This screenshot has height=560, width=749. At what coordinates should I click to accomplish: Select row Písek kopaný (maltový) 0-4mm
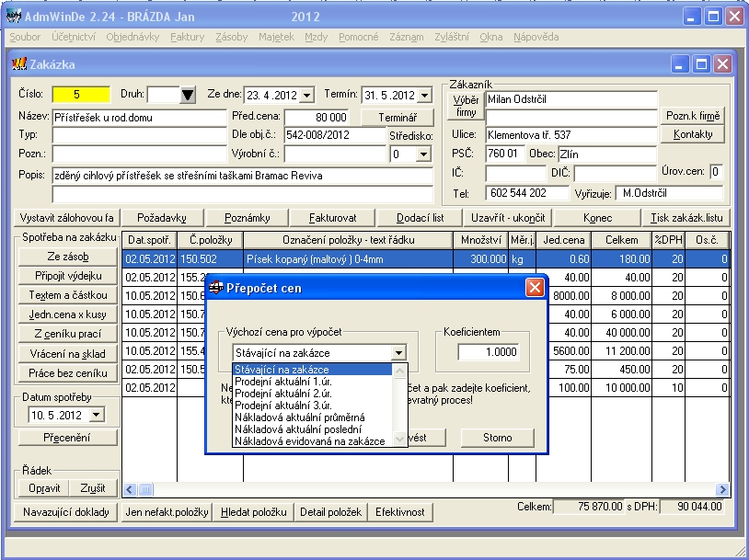pyautogui.click(x=426, y=259)
